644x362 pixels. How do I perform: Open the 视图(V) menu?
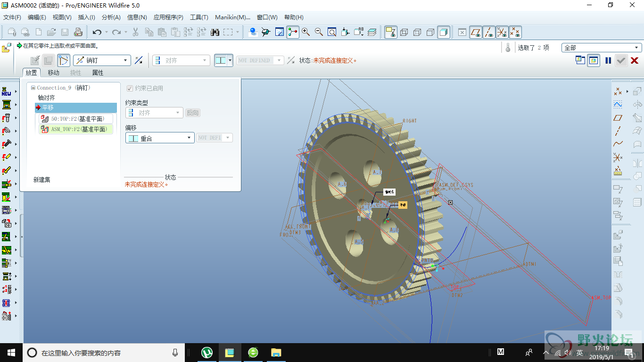(62, 17)
